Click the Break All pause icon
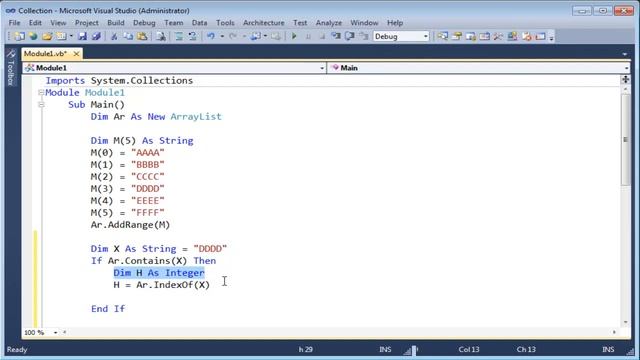This screenshot has height=360, width=640. coord(308,36)
